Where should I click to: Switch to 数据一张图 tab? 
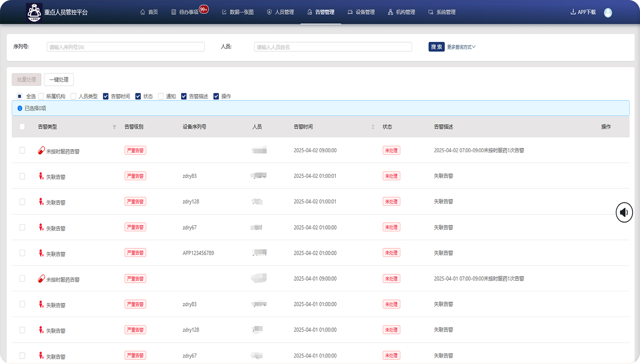pyautogui.click(x=237, y=12)
